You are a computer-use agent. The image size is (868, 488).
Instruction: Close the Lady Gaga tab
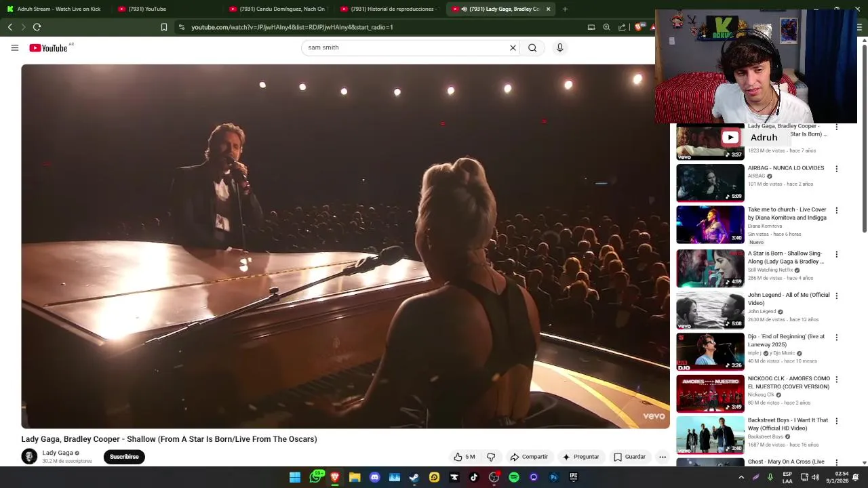point(548,9)
